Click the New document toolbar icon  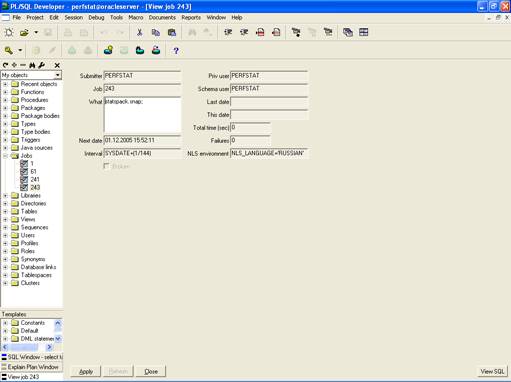[x=9, y=32]
